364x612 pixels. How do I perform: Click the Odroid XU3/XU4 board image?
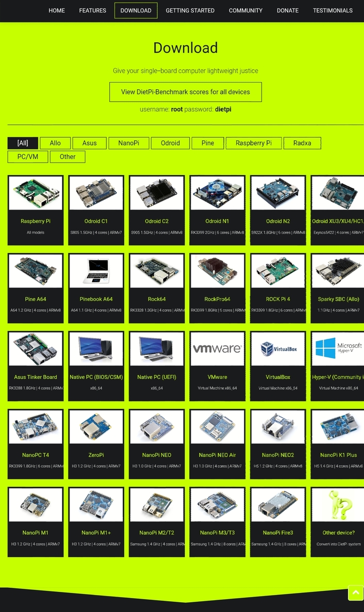(x=338, y=193)
